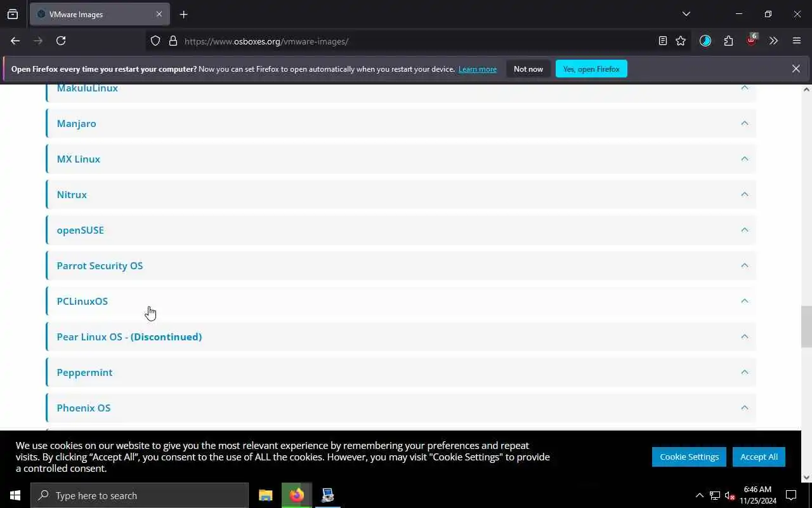This screenshot has width=812, height=508.
Task: Open Cookie Settings
Action: coord(689,457)
